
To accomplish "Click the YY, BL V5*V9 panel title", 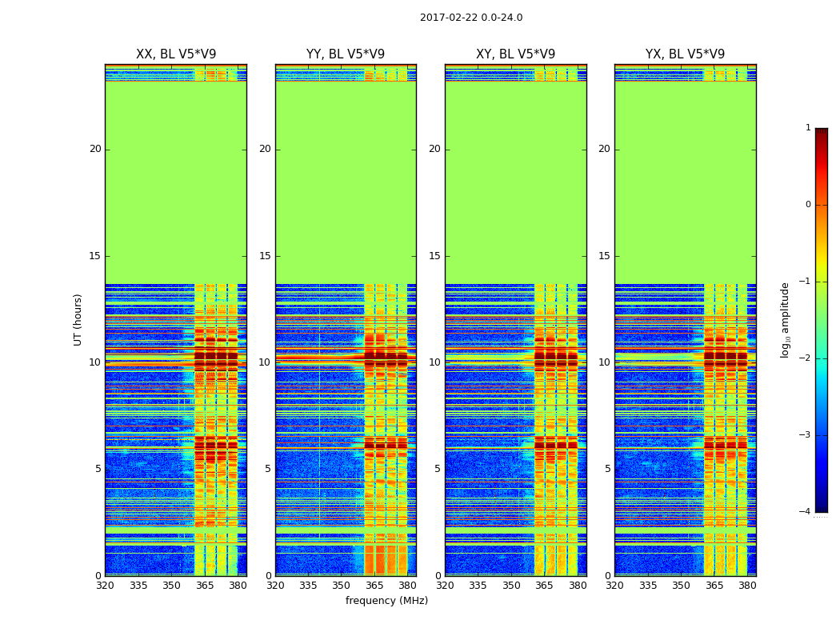I will click(x=346, y=54).
